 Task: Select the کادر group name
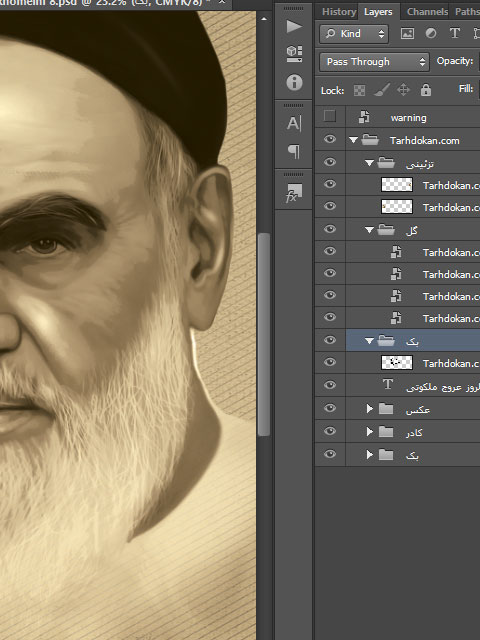[414, 432]
